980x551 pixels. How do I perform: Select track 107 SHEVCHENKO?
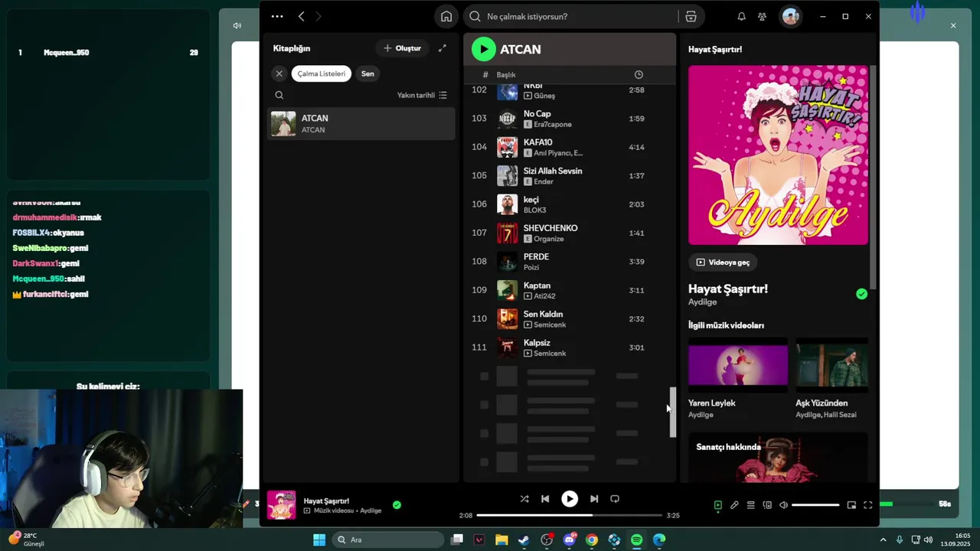569,233
